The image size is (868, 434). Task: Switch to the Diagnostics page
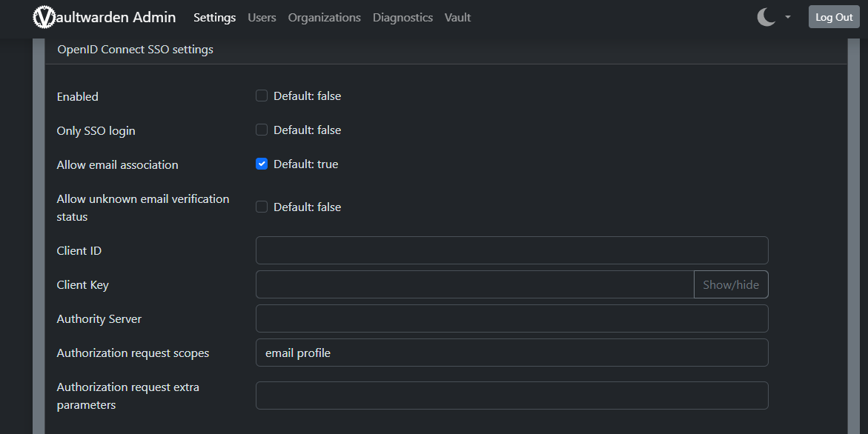tap(402, 17)
